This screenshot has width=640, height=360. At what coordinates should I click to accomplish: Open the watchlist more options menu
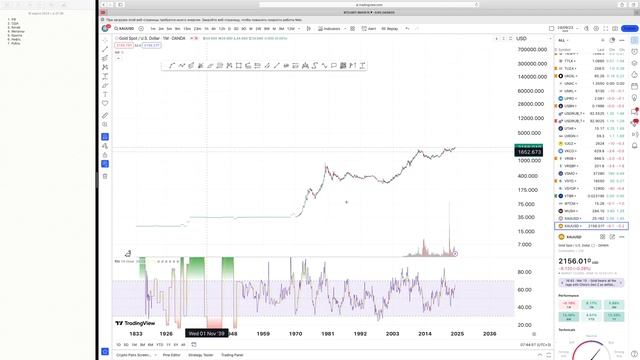click(622, 40)
